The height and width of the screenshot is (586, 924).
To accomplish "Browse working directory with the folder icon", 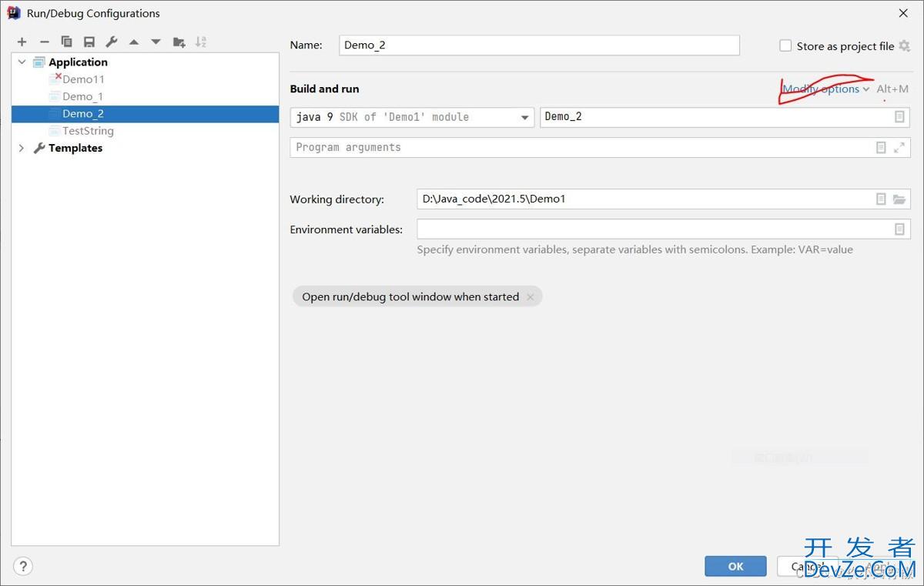I will [x=899, y=199].
